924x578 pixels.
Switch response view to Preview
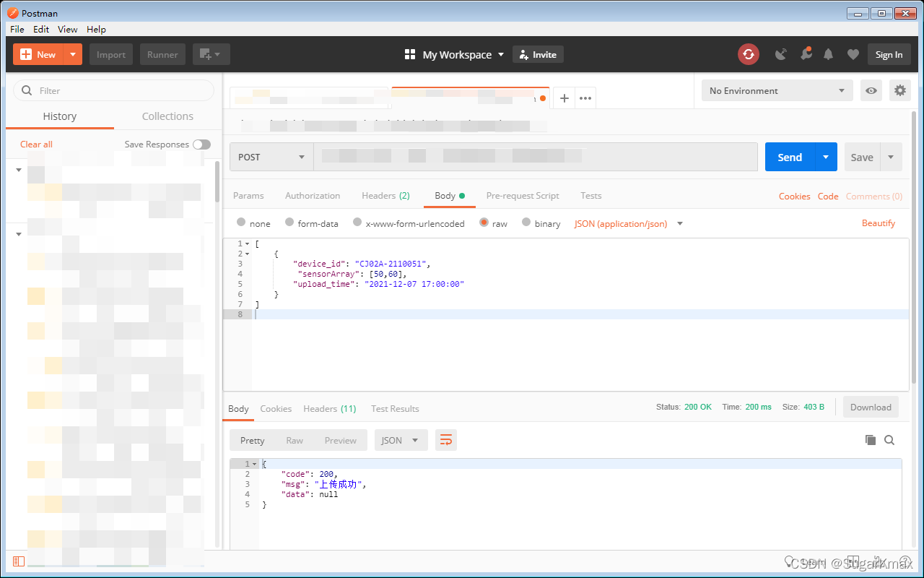coord(340,440)
